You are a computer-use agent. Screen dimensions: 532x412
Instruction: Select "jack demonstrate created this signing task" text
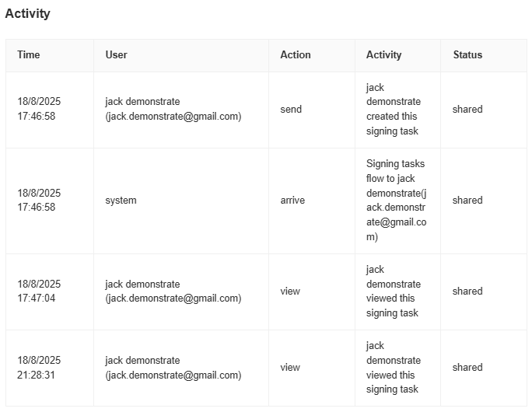click(x=394, y=110)
